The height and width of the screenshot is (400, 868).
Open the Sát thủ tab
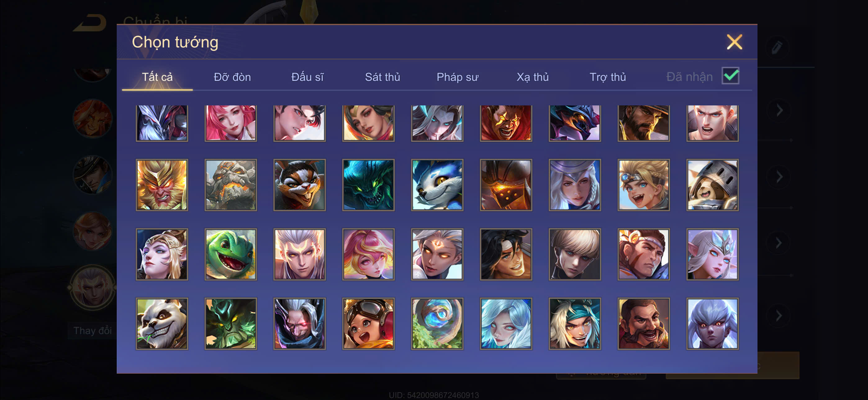click(382, 77)
